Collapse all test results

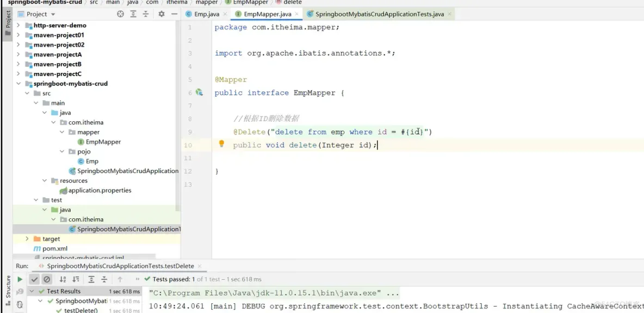[104, 279]
